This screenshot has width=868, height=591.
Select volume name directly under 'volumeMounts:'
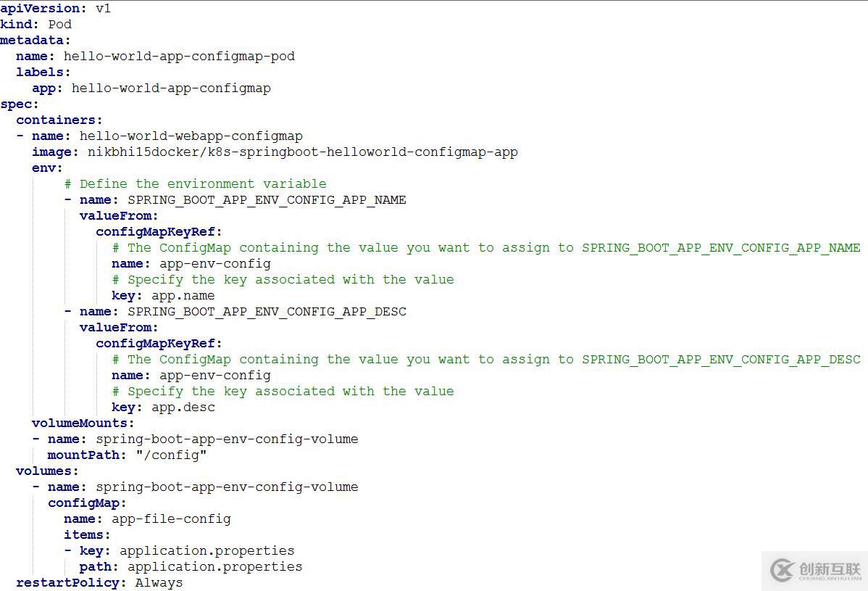tap(227, 439)
